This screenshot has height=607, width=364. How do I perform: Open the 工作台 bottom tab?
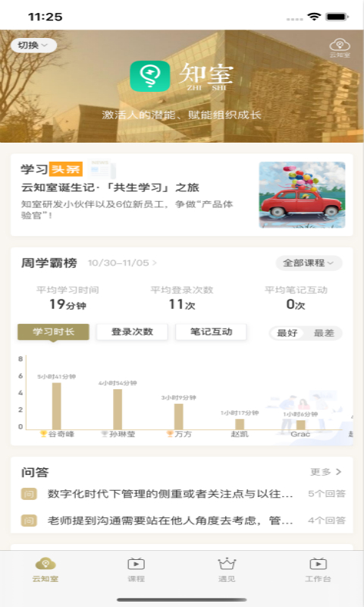pyautogui.click(x=318, y=570)
